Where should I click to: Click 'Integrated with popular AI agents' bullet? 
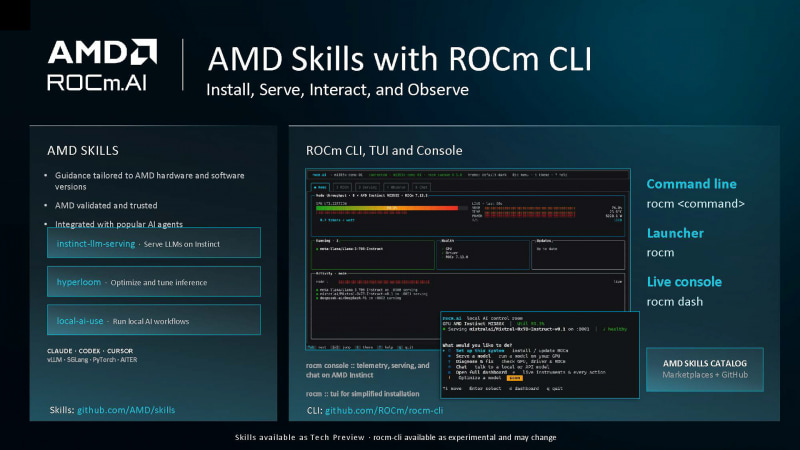(x=118, y=224)
